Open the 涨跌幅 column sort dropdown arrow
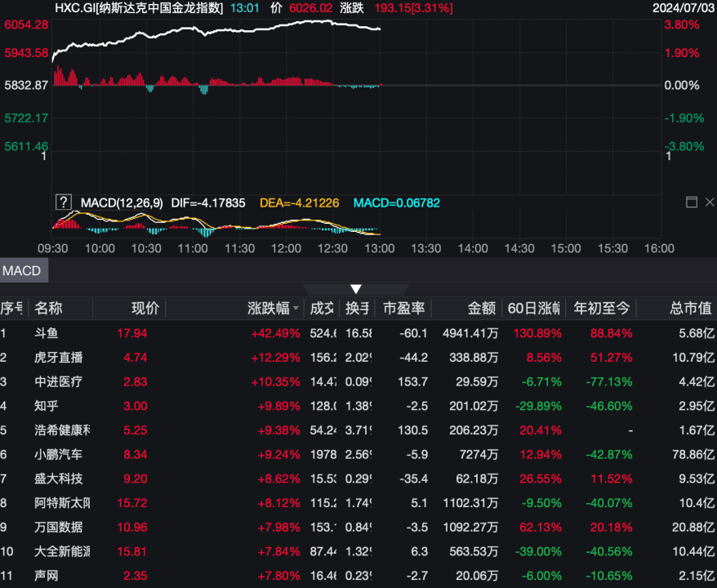Image resolution: width=717 pixels, height=588 pixels. tap(296, 309)
